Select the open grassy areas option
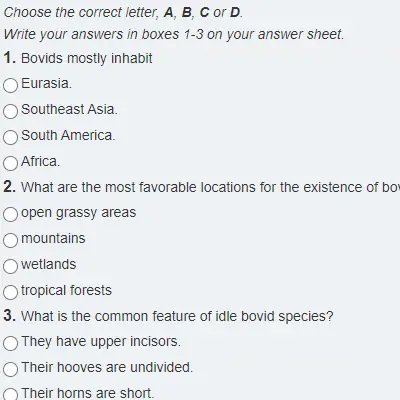This screenshot has width=400, height=400. click(10, 214)
